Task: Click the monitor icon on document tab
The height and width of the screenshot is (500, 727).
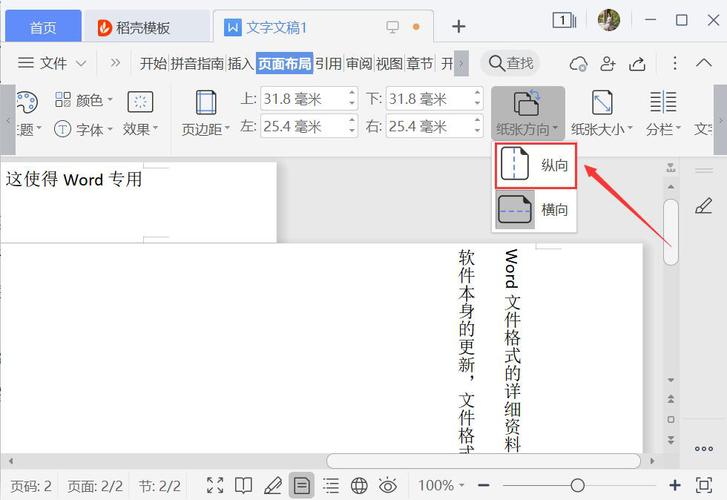Action: (392, 27)
